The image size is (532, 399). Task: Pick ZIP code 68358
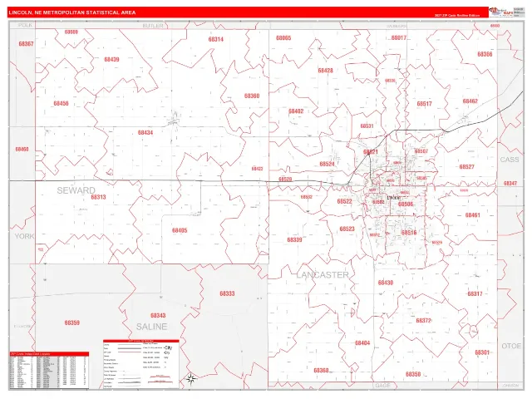click(413, 374)
